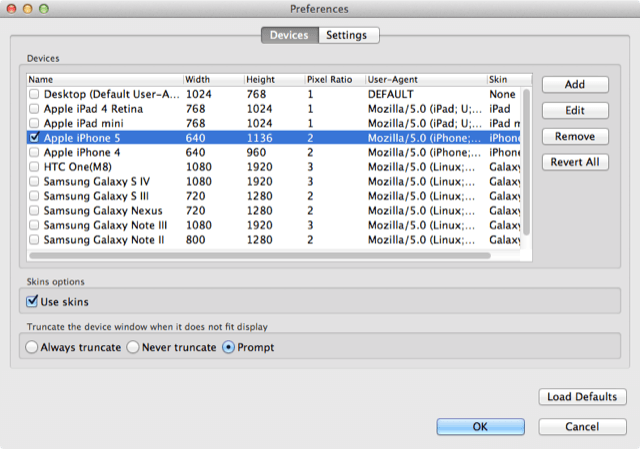Viewport: 640px width, 449px height.
Task: Select the Prompt radio button
Action: click(x=229, y=347)
